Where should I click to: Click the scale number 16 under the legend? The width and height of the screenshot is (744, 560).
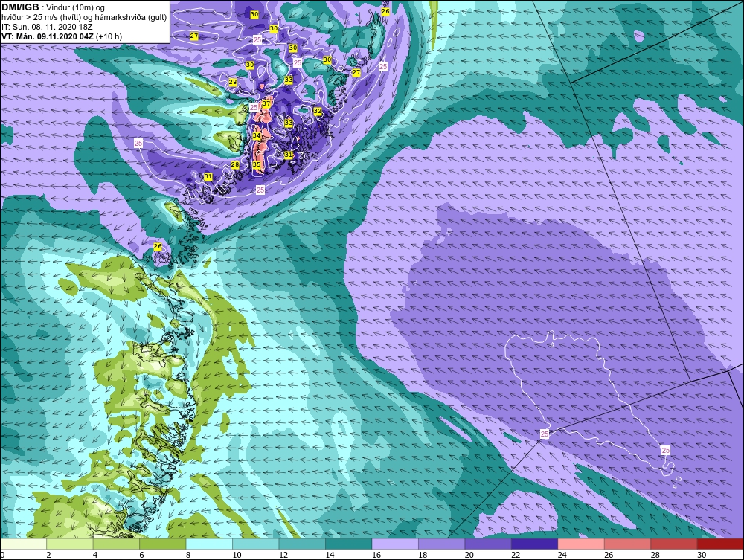click(x=376, y=555)
